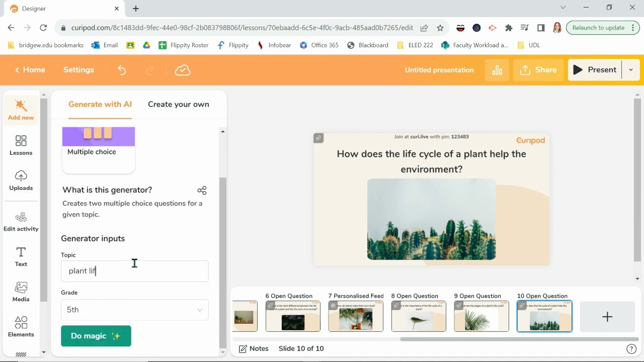Expand the Present options arrow
Image resolution: width=644 pixels, height=362 pixels.
click(x=630, y=70)
